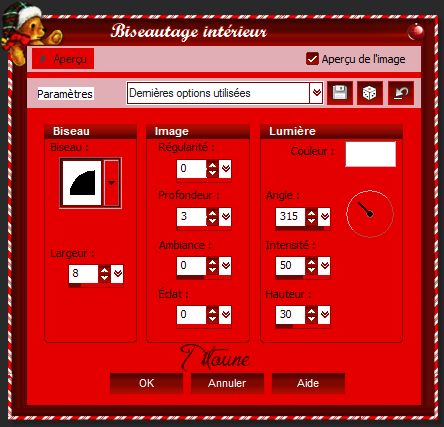Click the Régularité input field
Screen dimensions: 444x427
[x=192, y=168]
